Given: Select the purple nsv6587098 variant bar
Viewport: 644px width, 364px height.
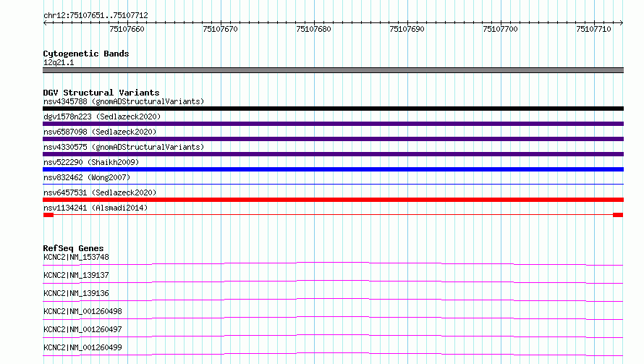Looking at the screenshot, I should point(333,139).
